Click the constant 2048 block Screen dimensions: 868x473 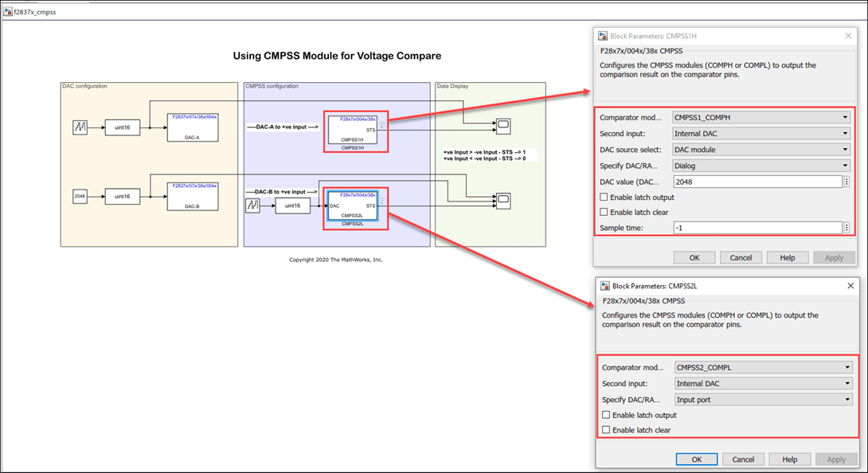[x=80, y=196]
